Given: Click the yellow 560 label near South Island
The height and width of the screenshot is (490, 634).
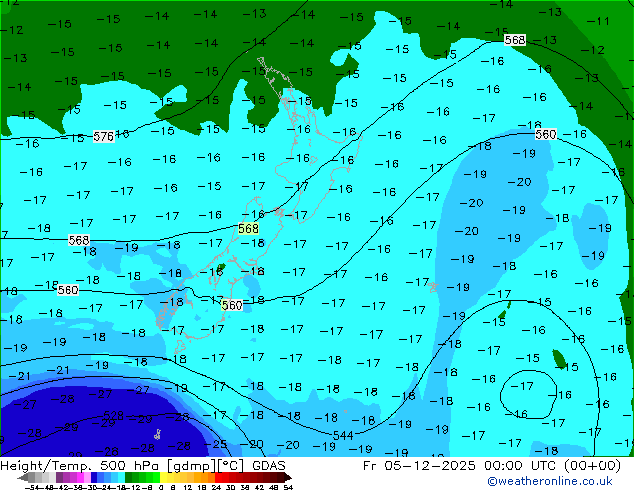Looking at the screenshot, I should pyautogui.click(x=232, y=305).
